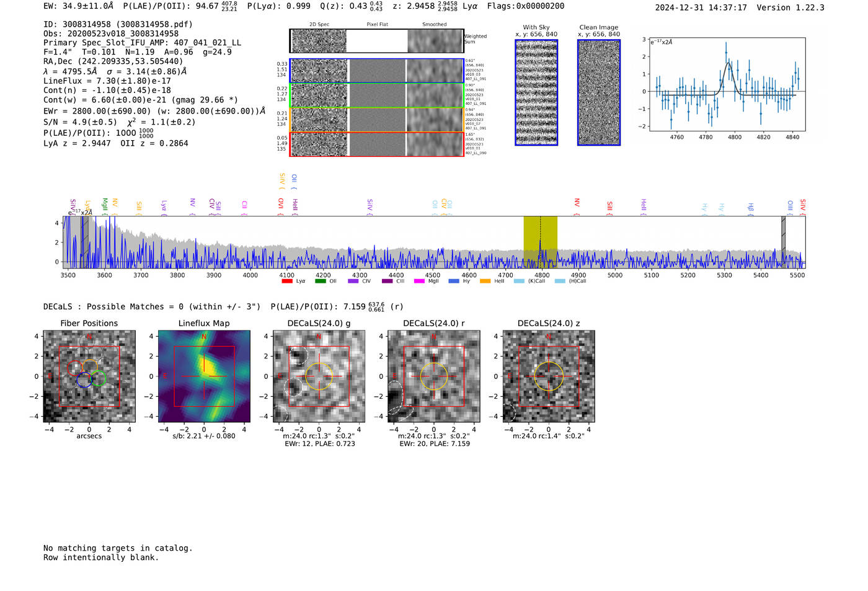The image size is (868, 591).
Task: Select the red-framed fiber spectrum row
Action: [x=377, y=144]
